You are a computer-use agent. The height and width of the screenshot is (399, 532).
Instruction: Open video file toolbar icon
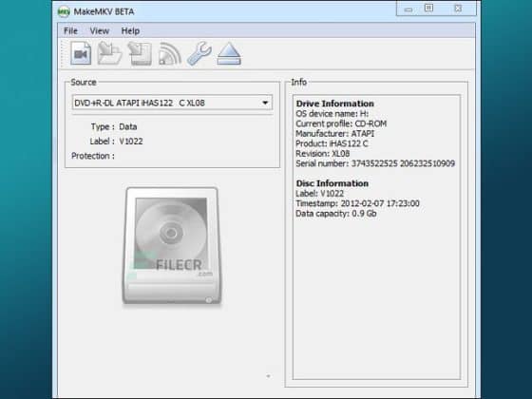click(81, 53)
